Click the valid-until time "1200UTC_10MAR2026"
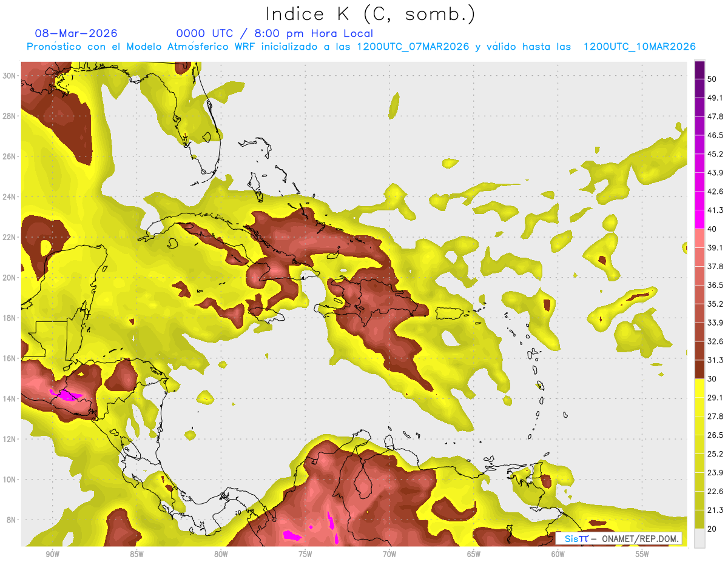Screen dimensions: 728x562 click(639, 47)
